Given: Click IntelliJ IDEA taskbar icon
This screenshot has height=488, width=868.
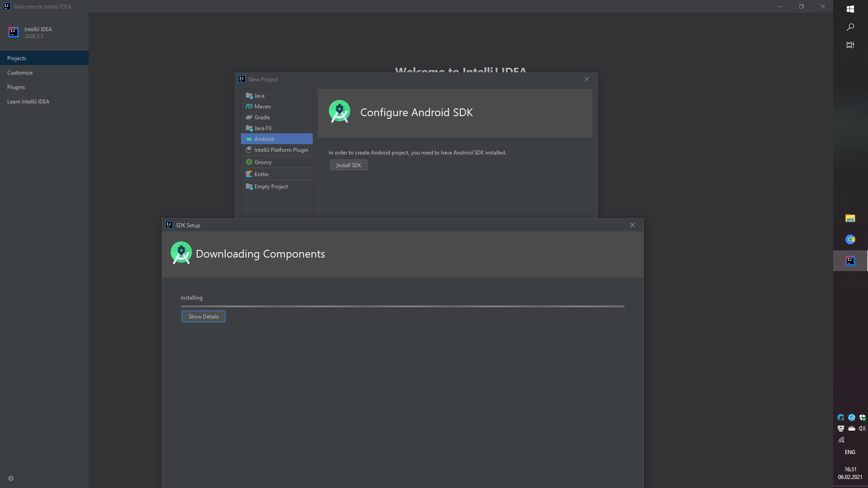Looking at the screenshot, I should [x=850, y=261].
